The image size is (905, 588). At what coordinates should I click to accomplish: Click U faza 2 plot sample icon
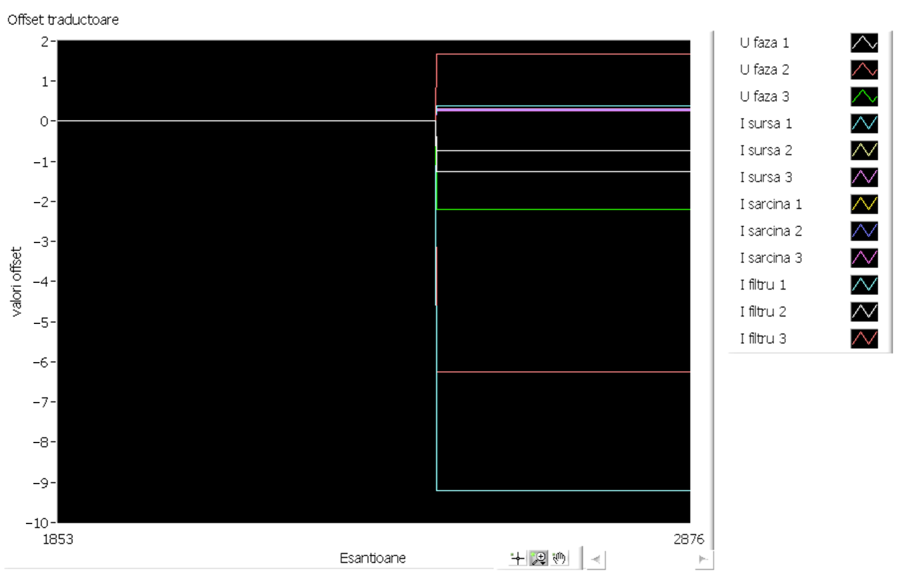864,70
